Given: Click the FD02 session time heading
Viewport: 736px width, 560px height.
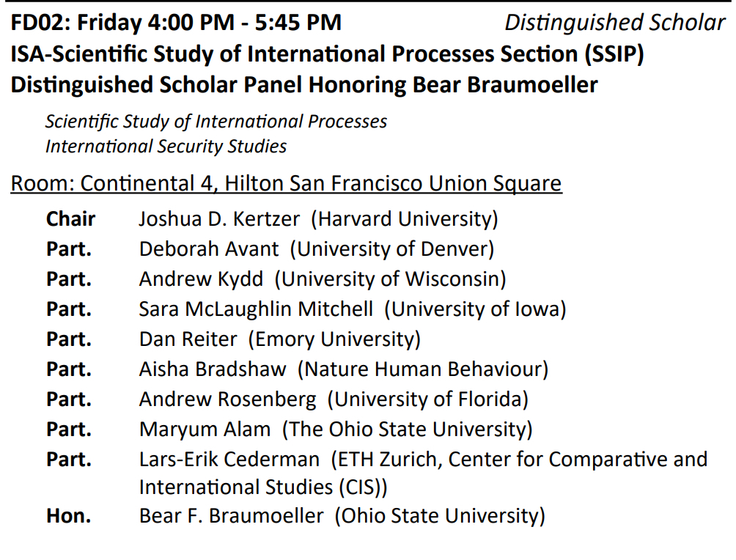Looking at the screenshot, I should pyautogui.click(x=176, y=23).
